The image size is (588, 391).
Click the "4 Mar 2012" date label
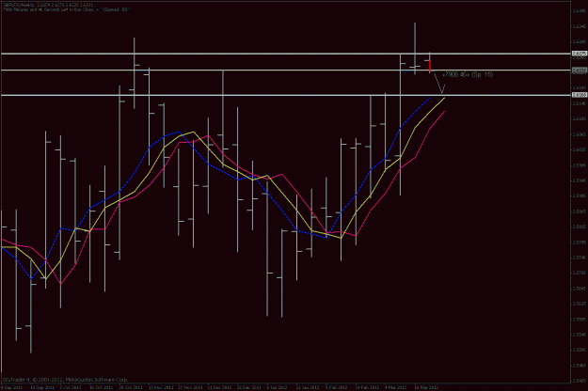coord(396,387)
